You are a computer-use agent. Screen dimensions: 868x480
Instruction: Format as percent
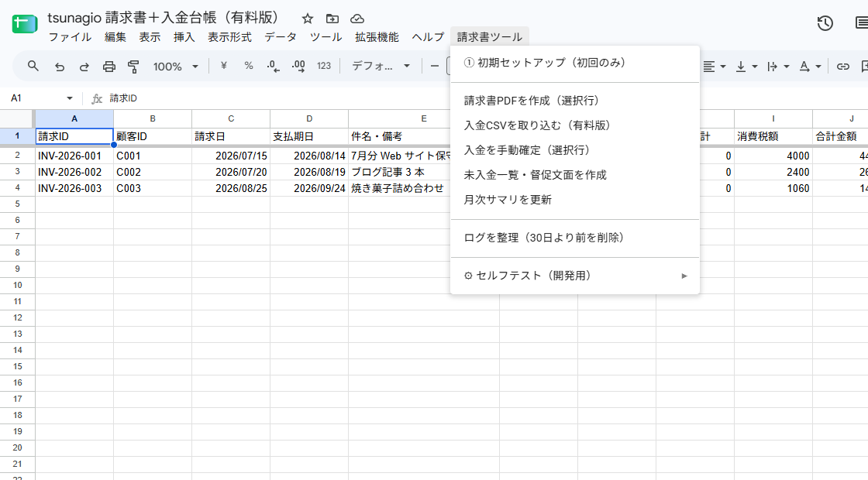pos(249,66)
